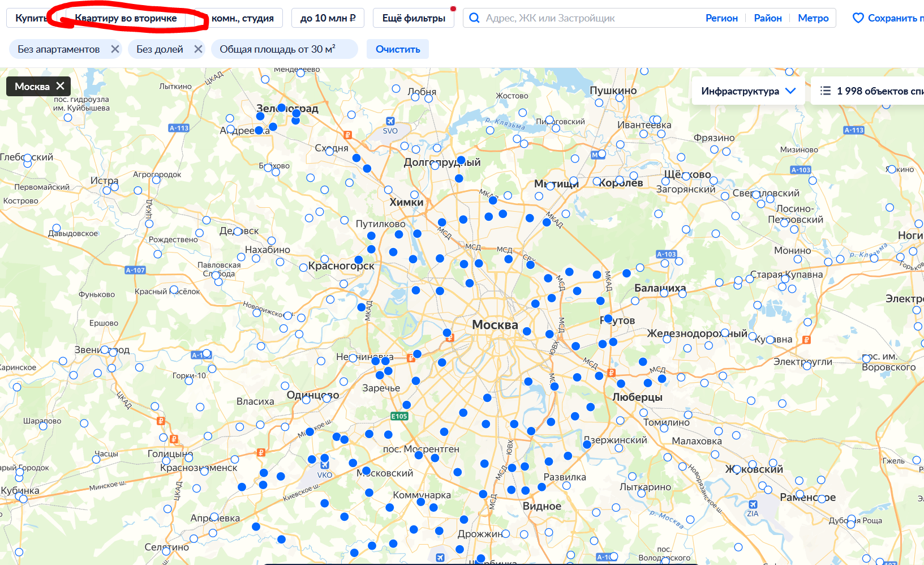
Task: Click the Красногорск label on the map
Action: pyautogui.click(x=341, y=266)
